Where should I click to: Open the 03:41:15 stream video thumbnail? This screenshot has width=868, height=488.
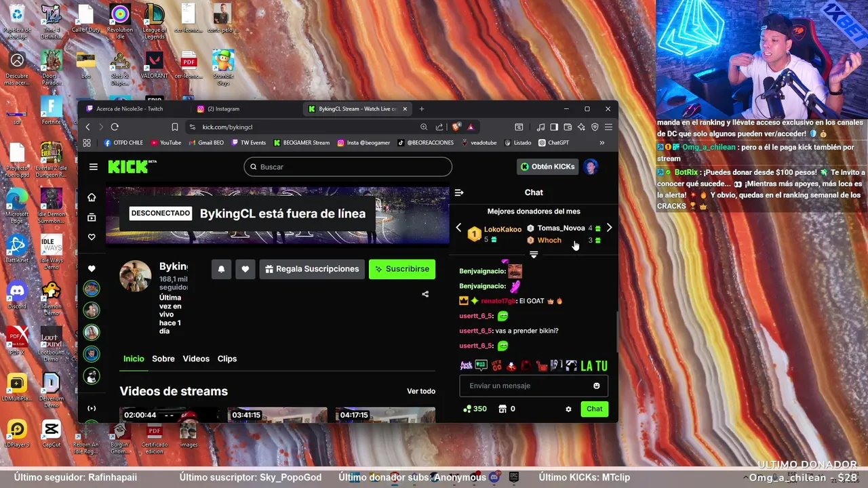277,415
